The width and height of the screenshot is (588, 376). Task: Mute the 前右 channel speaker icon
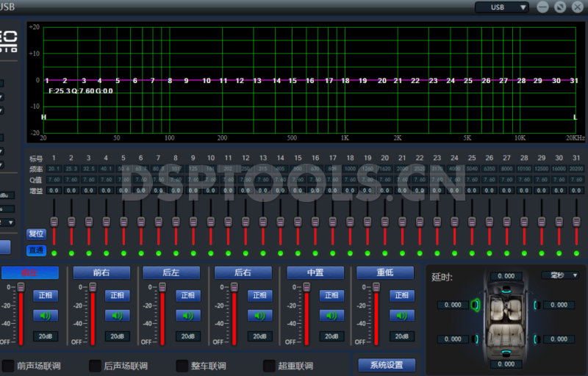117,316
